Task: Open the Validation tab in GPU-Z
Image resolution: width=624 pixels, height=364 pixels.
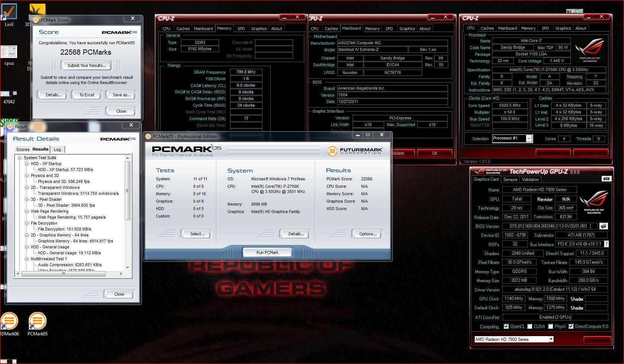Action: coord(530,180)
